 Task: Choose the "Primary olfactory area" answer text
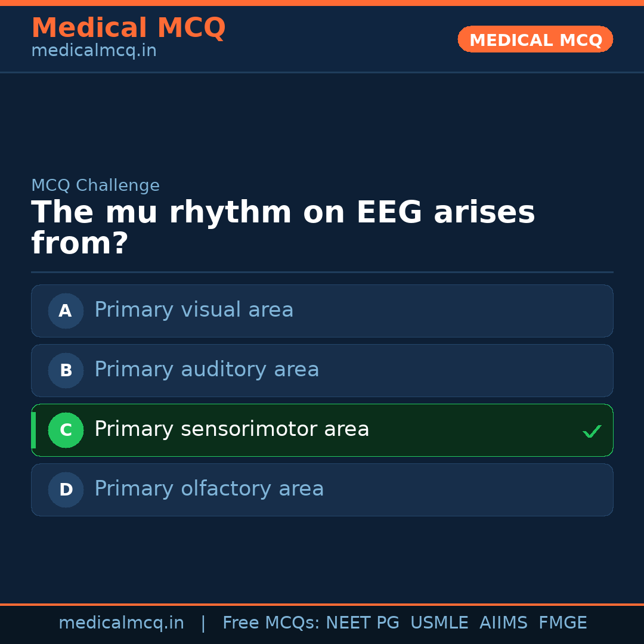pyautogui.click(x=209, y=489)
